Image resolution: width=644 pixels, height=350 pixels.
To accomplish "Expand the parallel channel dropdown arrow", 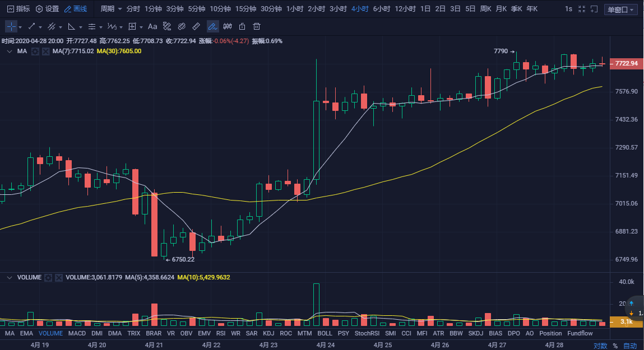I will click(61, 27).
